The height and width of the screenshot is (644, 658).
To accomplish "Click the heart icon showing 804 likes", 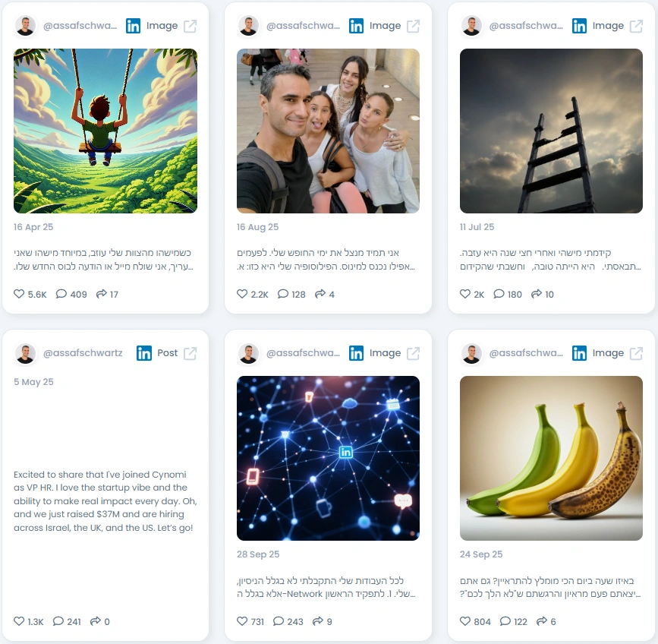I will (465, 621).
